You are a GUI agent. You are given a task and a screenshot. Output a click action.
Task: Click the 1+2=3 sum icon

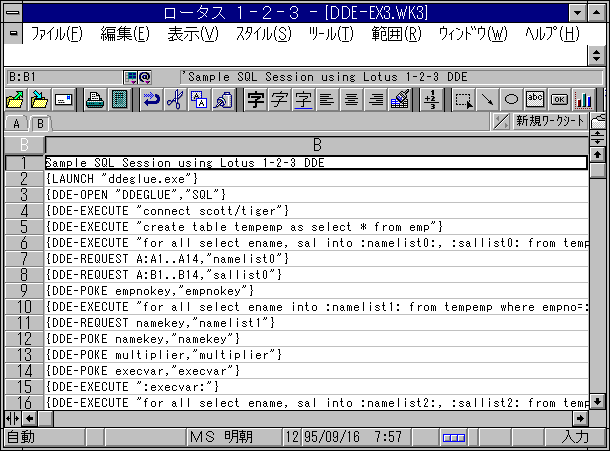pos(431,100)
